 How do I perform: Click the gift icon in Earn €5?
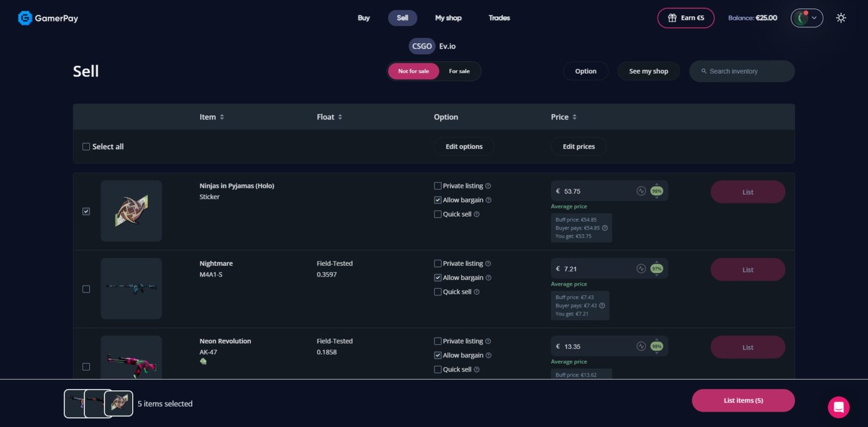pos(672,18)
